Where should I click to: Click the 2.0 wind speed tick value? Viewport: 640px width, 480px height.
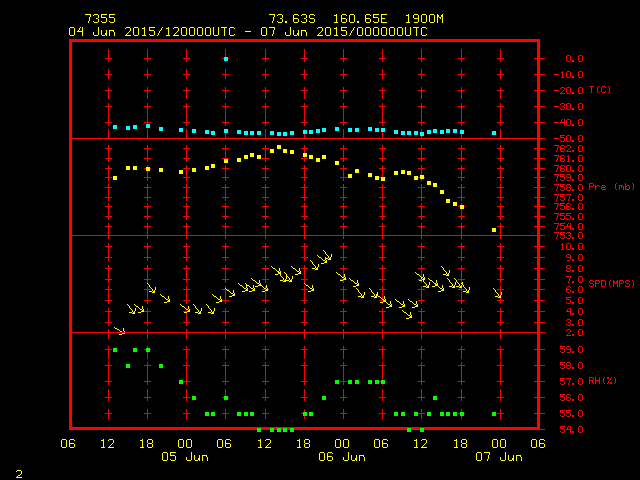574,333
